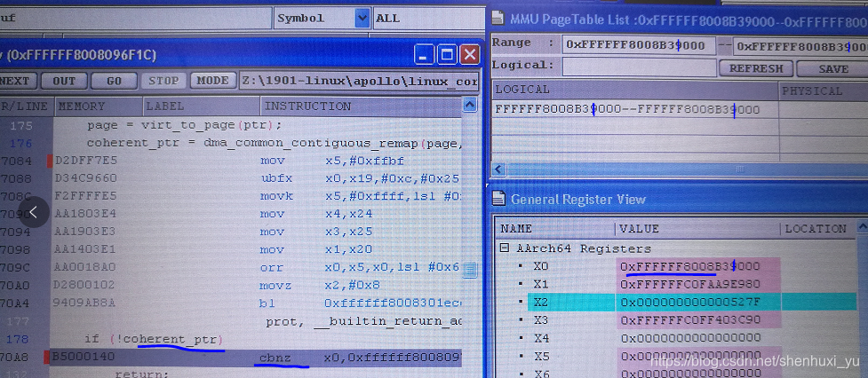Viewport: 868px width, 378px height.
Task: Click the X1 value 0xFFFFFFC0FAA9E980
Action: pos(689,285)
